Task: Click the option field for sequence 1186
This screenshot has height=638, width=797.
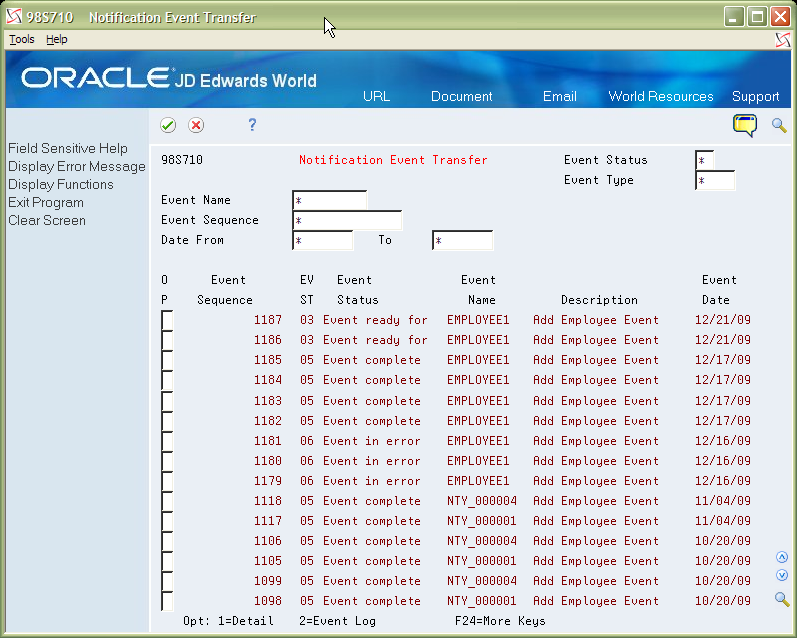Action: click(167, 340)
